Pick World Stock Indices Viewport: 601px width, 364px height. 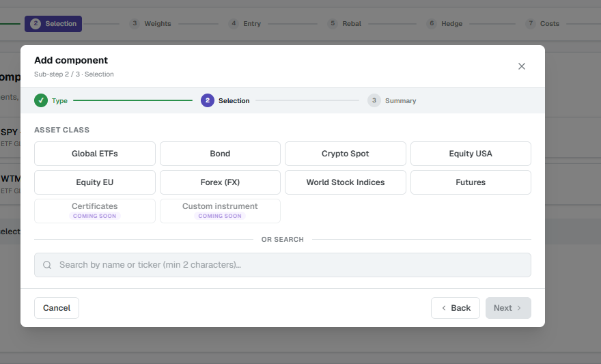pos(346,182)
